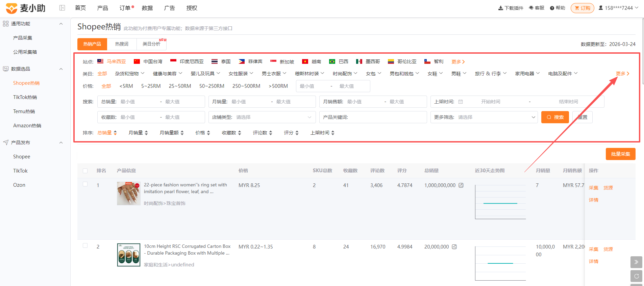The height and width of the screenshot is (286, 644).
Task: Collapse the 通用功能 sidebar section
Action: pos(61,24)
